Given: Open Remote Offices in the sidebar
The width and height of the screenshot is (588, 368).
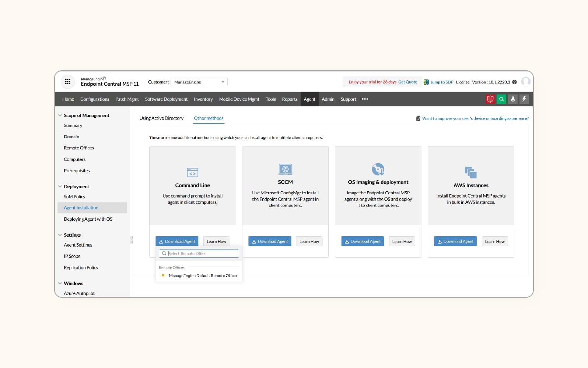Looking at the screenshot, I should pyautogui.click(x=79, y=148).
